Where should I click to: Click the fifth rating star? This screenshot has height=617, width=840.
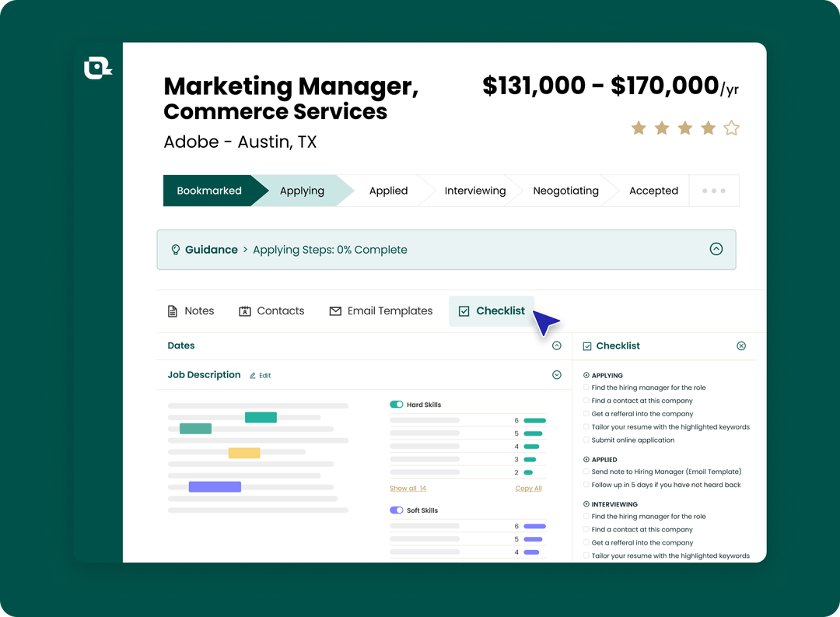tap(731, 129)
